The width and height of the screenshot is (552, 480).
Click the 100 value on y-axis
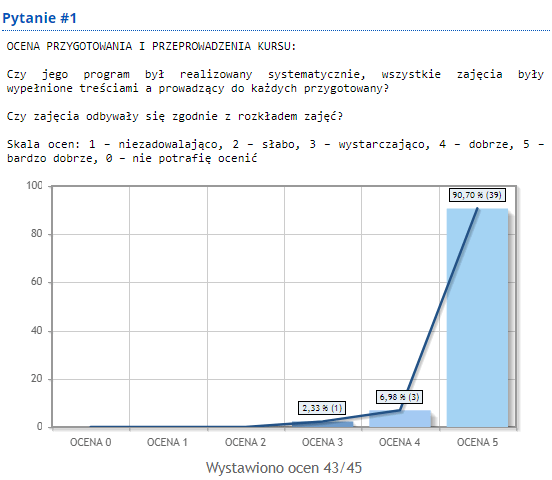pyautogui.click(x=34, y=185)
